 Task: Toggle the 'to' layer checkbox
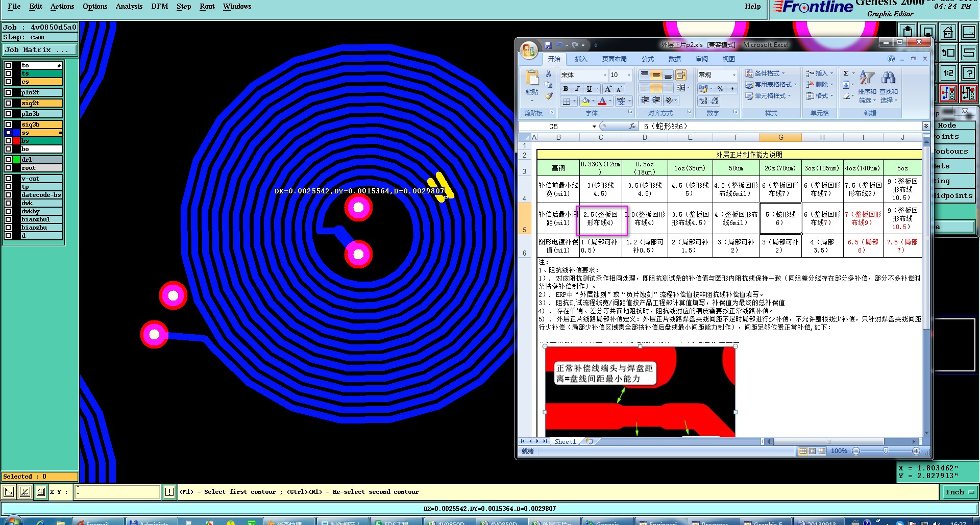(8, 65)
